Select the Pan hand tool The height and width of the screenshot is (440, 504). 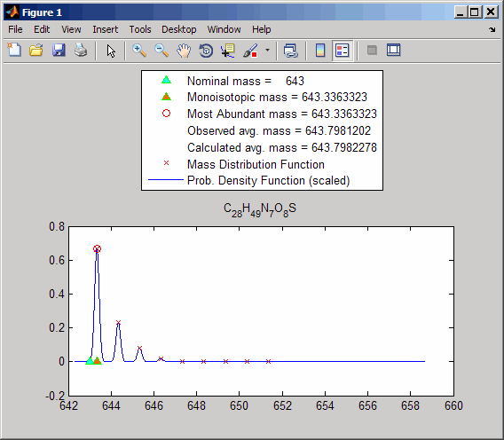[x=184, y=51]
